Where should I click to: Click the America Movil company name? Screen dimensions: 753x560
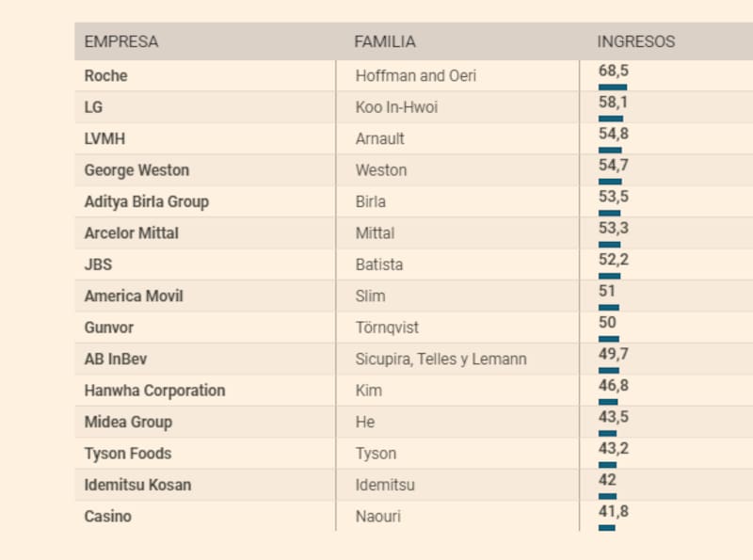click(x=134, y=296)
